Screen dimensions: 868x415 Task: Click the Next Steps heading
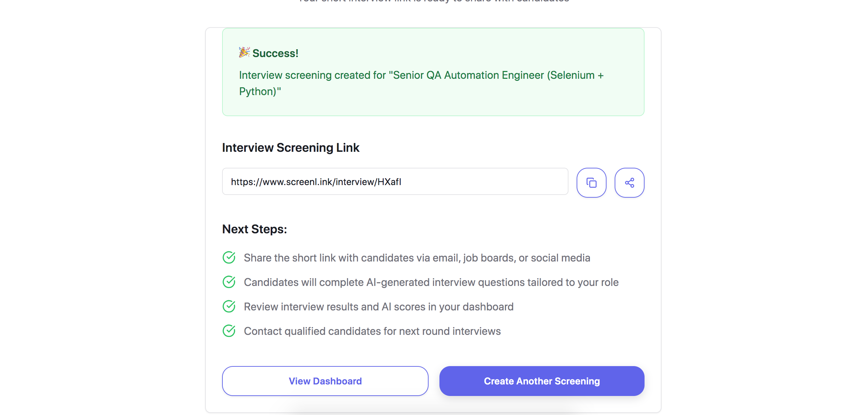(x=254, y=229)
